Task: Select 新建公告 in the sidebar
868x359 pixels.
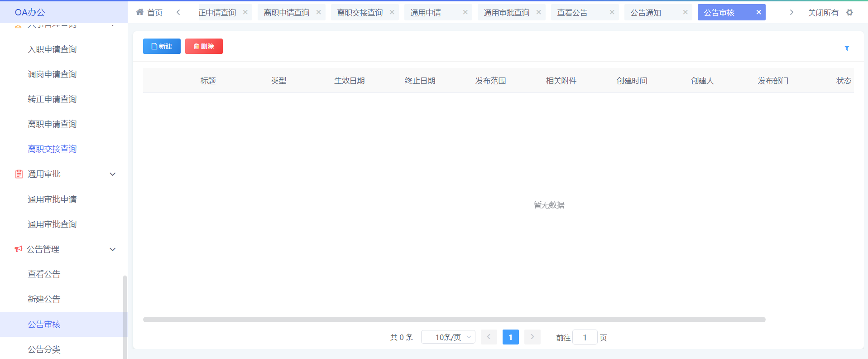Action: pos(44,299)
